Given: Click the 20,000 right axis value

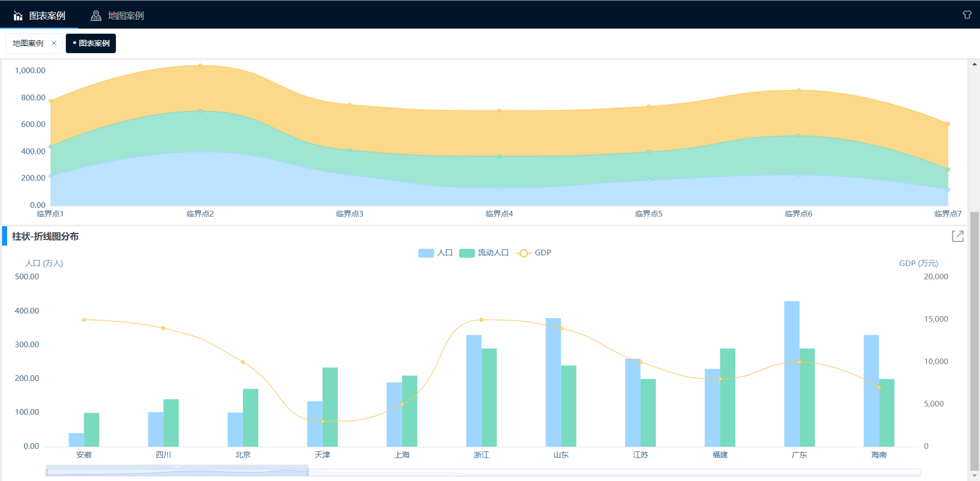Looking at the screenshot, I should (936, 277).
